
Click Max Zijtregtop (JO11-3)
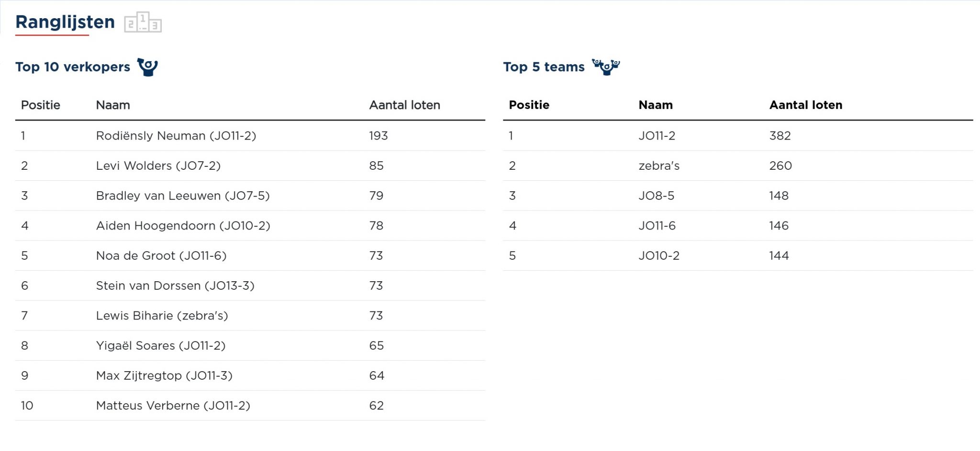tap(164, 376)
